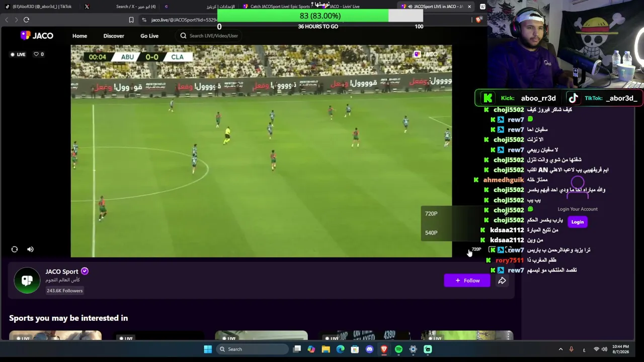This screenshot has height=362, width=644.
Task: Click the site settings icon in the address bar
Action: tap(144, 20)
